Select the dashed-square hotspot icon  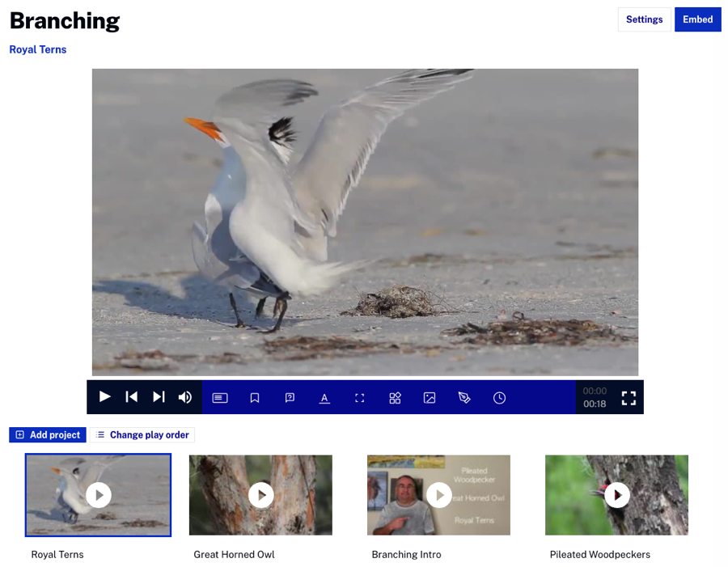(360, 398)
